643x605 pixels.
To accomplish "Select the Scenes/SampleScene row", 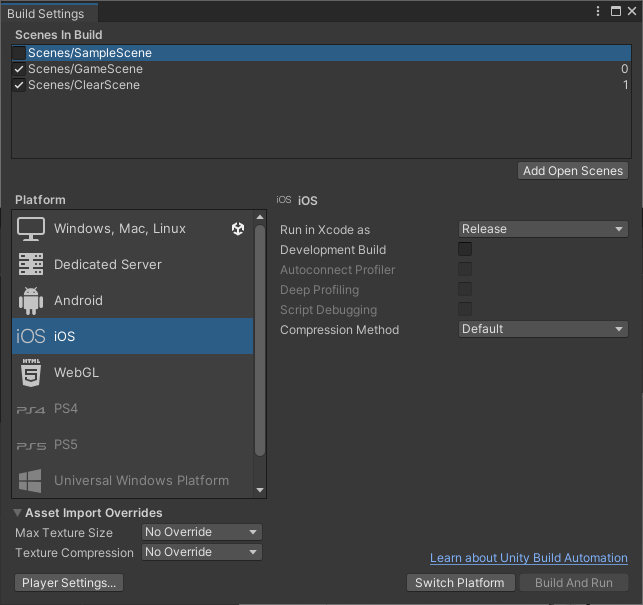I will tap(322, 53).
